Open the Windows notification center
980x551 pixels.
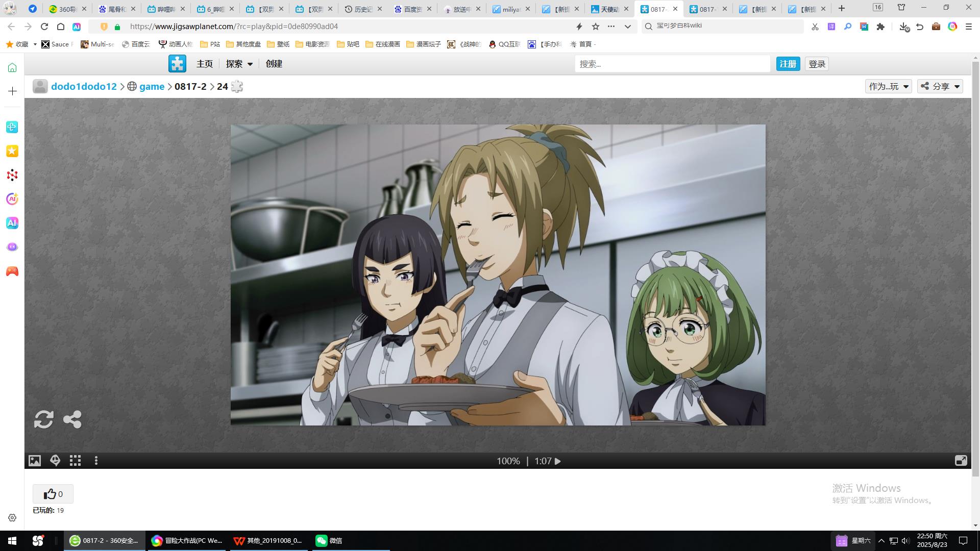click(963, 540)
